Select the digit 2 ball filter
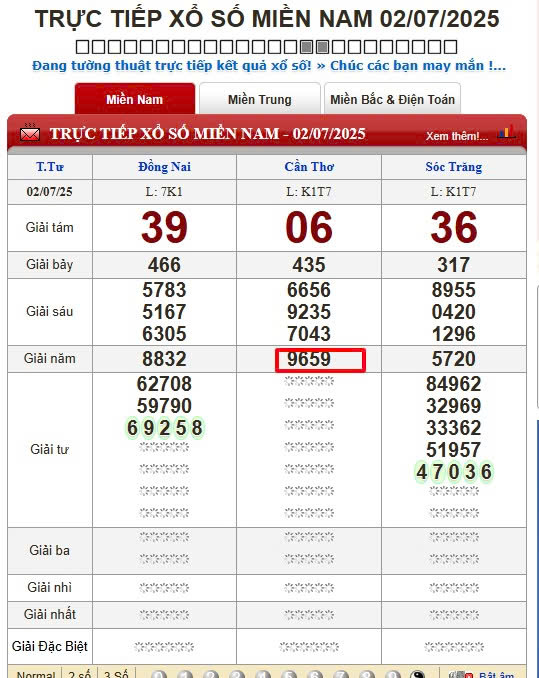539x678 pixels. coord(211,675)
